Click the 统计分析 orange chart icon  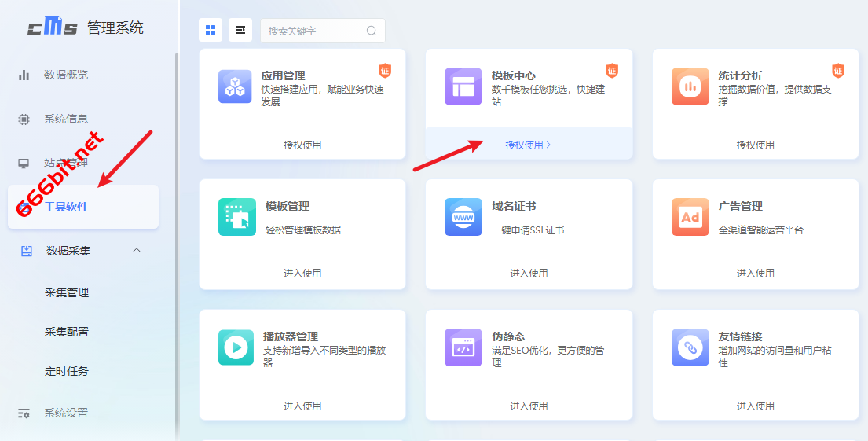coord(690,86)
